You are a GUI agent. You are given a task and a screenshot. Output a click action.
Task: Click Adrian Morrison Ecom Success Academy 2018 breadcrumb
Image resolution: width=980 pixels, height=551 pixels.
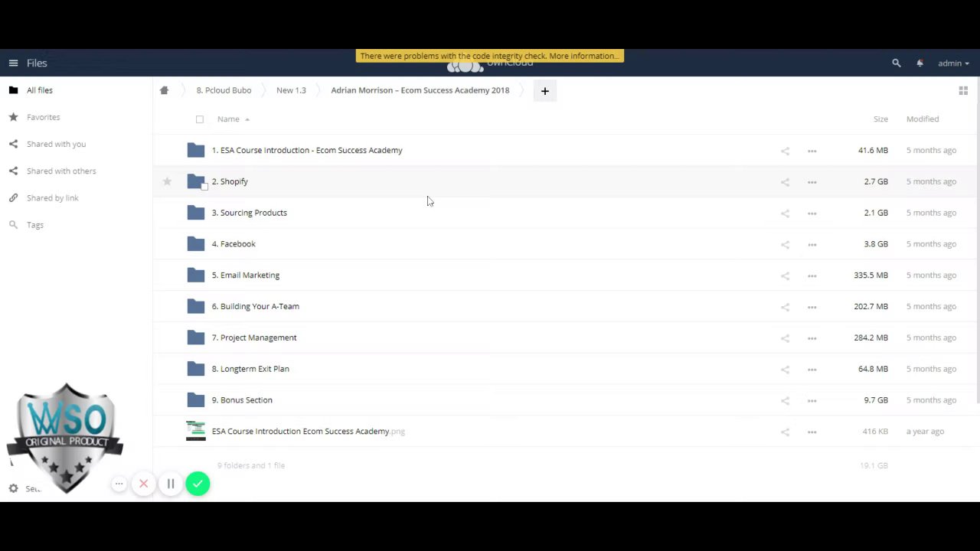pos(420,90)
